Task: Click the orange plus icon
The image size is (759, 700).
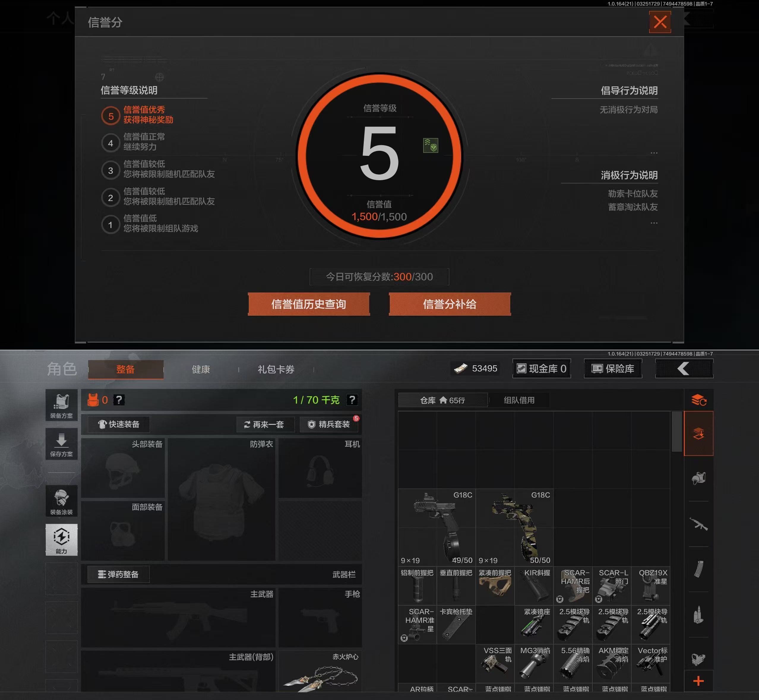Action: point(698,681)
